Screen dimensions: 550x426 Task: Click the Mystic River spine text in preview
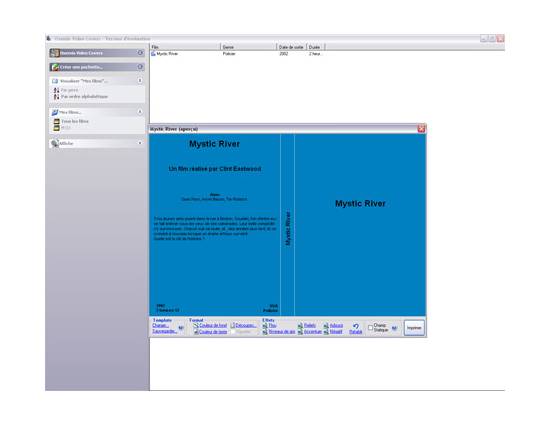[288, 228]
